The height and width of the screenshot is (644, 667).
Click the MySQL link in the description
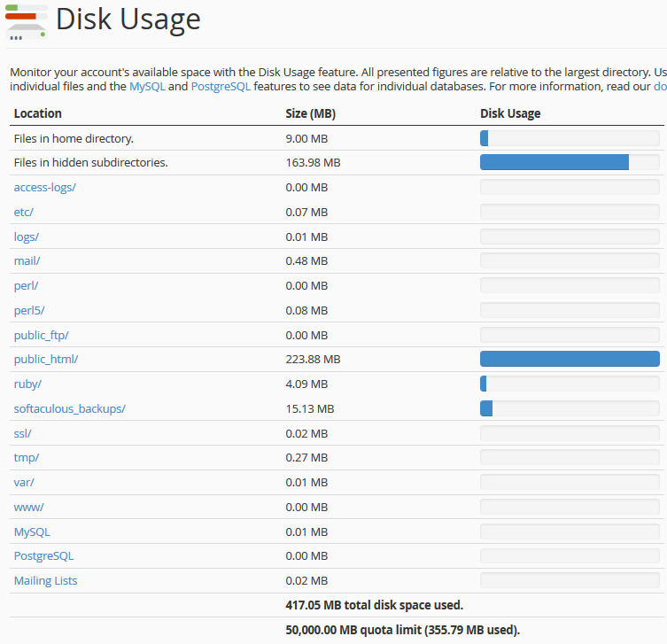pyautogui.click(x=147, y=86)
